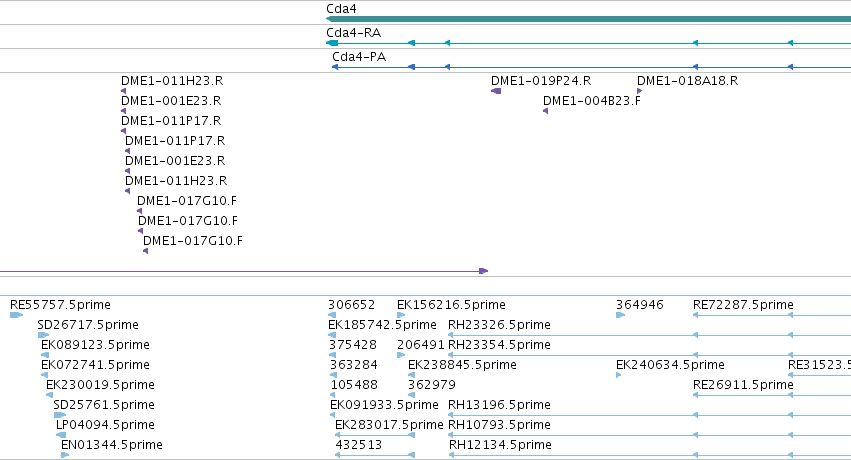The image size is (851, 460).
Task: Select EST EK230019.5prime
Action: click(100, 385)
